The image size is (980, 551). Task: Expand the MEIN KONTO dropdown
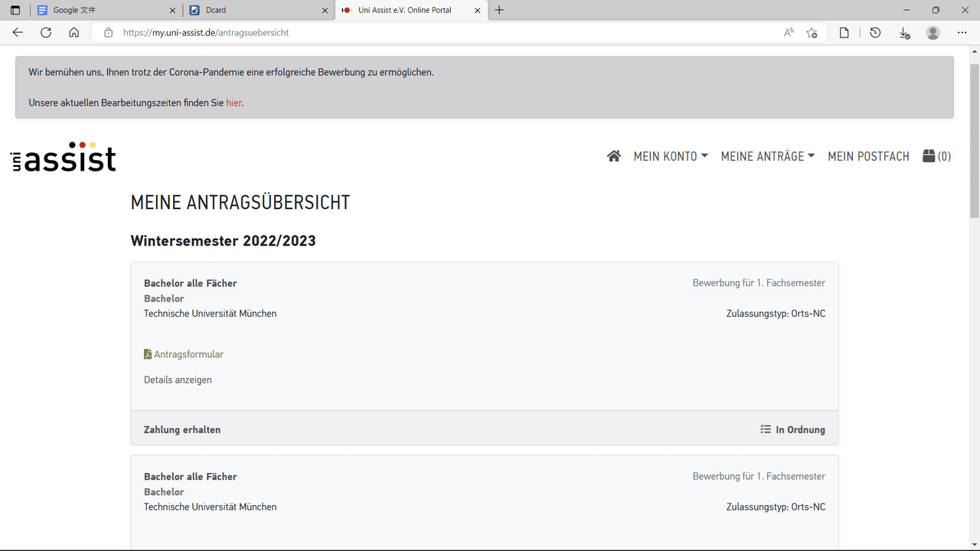[x=671, y=156]
